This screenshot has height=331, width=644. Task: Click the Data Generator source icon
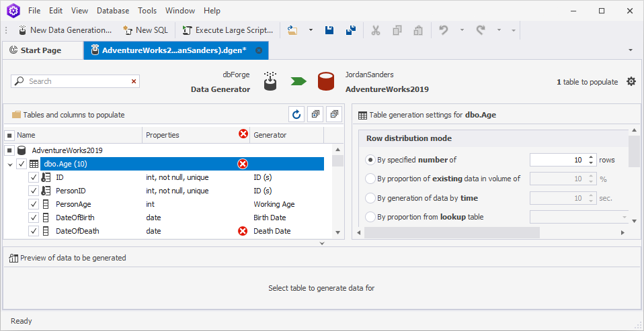coord(270,81)
